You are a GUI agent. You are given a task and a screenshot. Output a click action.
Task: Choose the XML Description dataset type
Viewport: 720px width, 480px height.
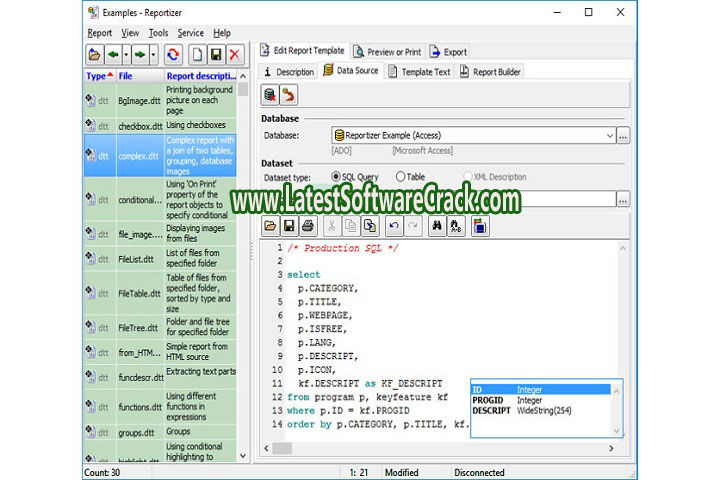coord(495,177)
